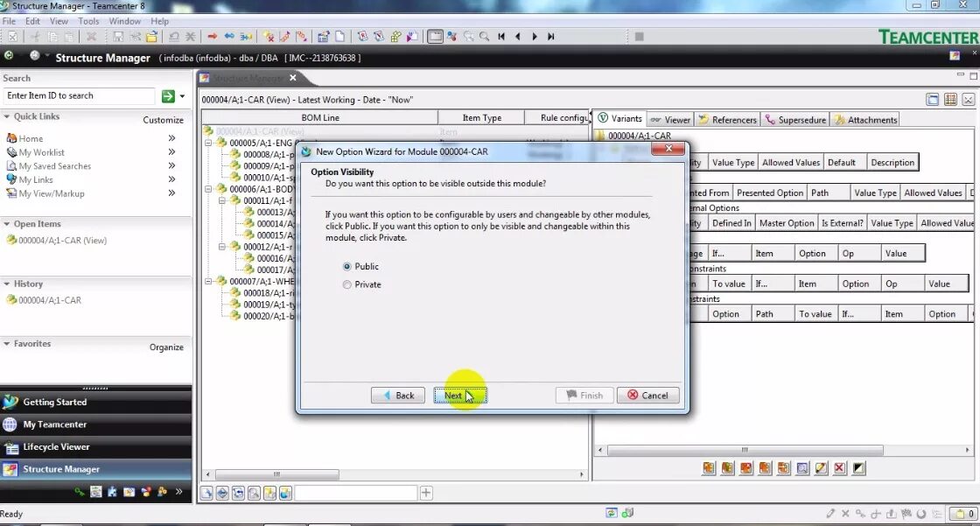The height and width of the screenshot is (526, 980).
Task: Switch to the Attachments tab
Action: [866, 119]
